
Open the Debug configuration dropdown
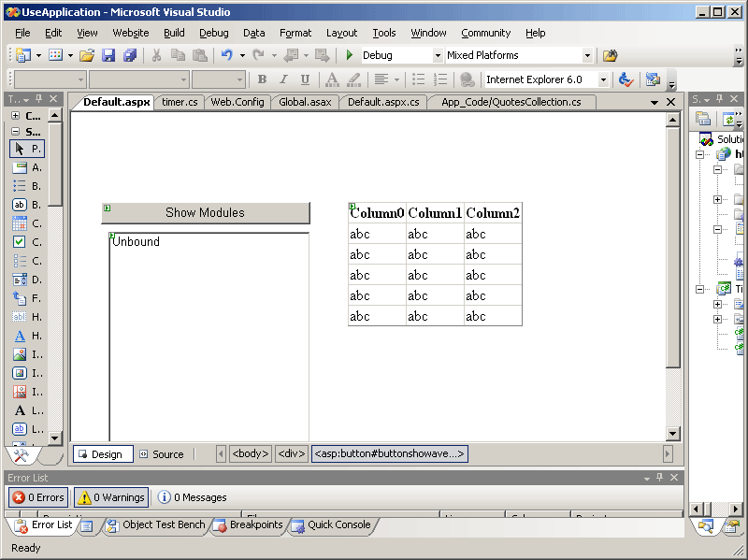(437, 56)
